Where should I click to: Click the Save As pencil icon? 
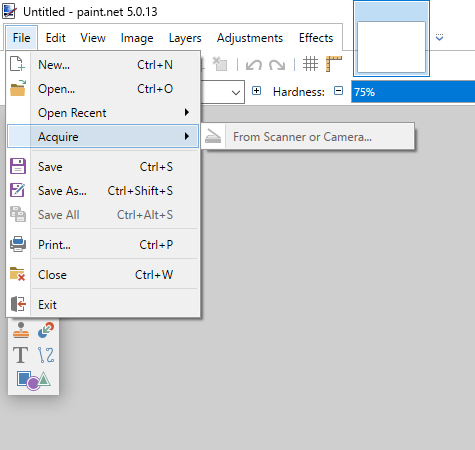17,190
